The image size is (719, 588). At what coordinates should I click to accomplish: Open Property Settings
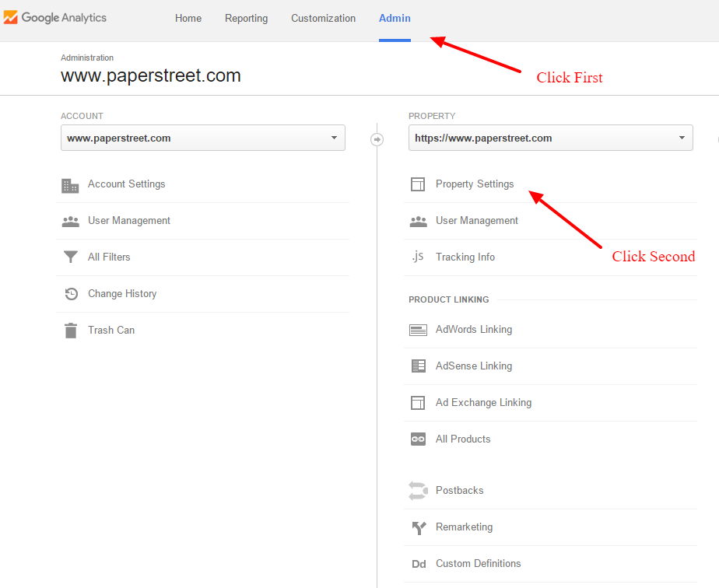click(x=475, y=184)
